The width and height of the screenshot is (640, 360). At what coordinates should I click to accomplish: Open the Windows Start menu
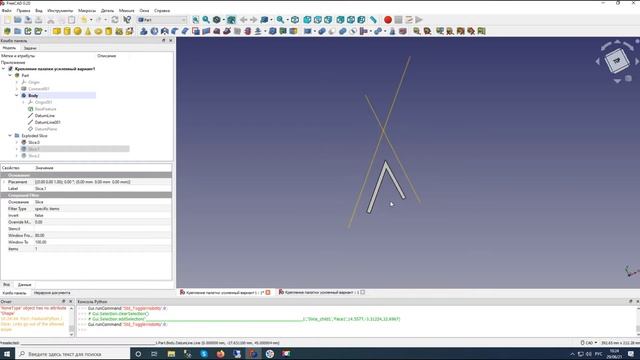(7, 354)
